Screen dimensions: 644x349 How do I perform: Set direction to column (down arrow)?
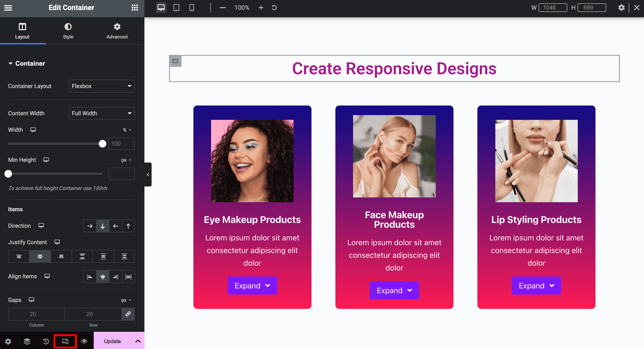point(103,226)
